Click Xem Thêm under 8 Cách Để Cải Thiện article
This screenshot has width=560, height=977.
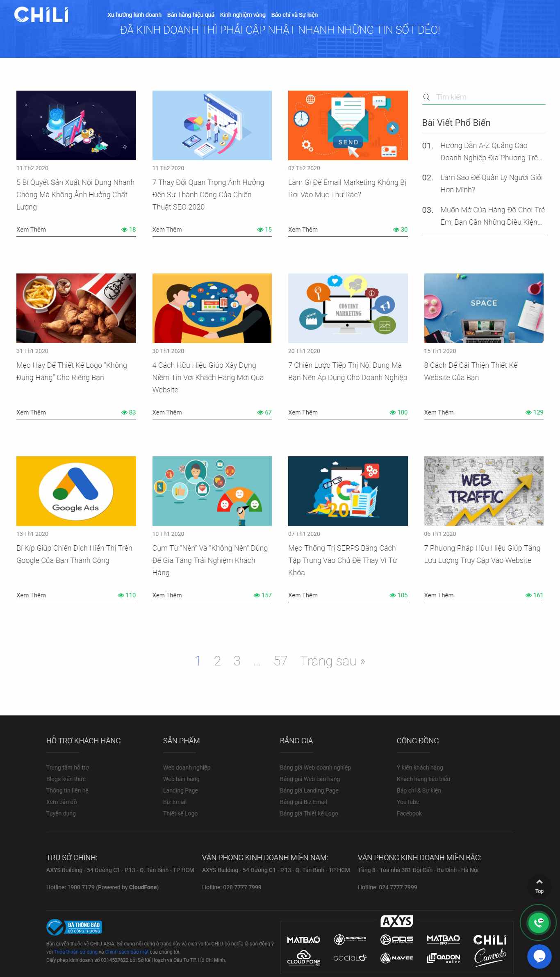coord(439,412)
